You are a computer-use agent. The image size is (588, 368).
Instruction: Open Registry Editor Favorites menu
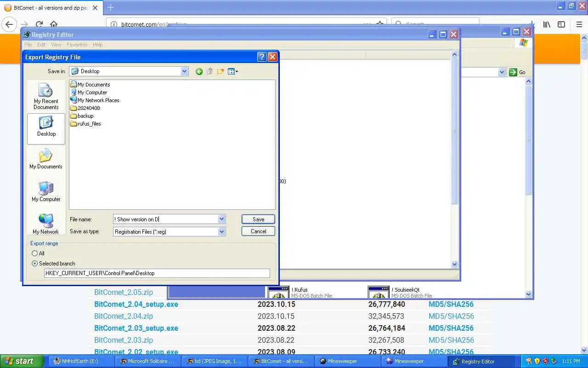click(x=77, y=45)
